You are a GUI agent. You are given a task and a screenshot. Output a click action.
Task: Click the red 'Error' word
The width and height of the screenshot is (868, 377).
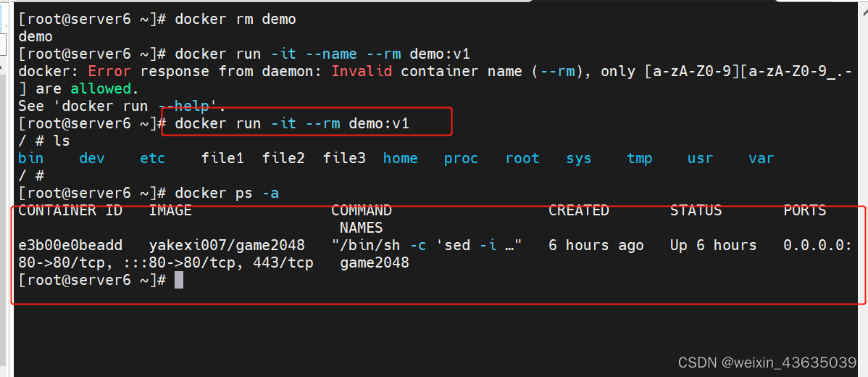pyautogui.click(x=109, y=72)
